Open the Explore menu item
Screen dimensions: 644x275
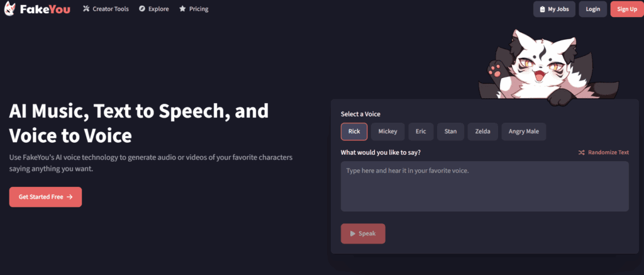[158, 9]
